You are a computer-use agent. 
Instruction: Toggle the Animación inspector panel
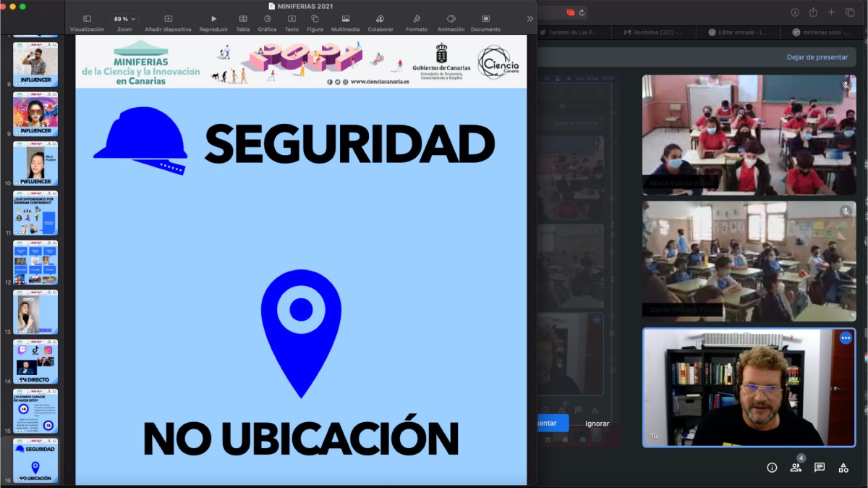point(451,19)
